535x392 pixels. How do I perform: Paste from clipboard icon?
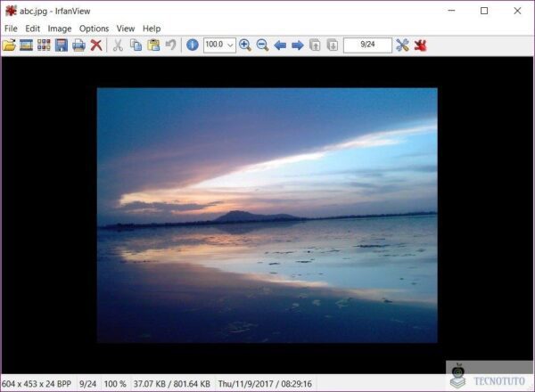(153, 45)
